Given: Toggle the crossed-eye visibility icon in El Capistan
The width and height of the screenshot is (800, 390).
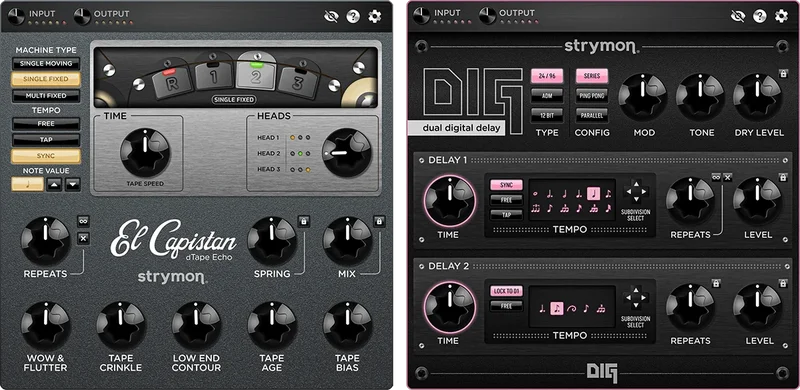Looking at the screenshot, I should point(331,16).
